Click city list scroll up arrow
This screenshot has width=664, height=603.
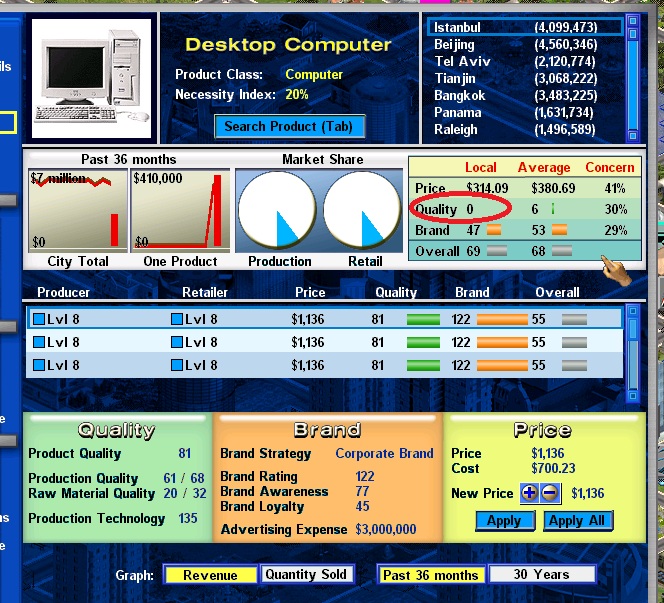[x=633, y=21]
